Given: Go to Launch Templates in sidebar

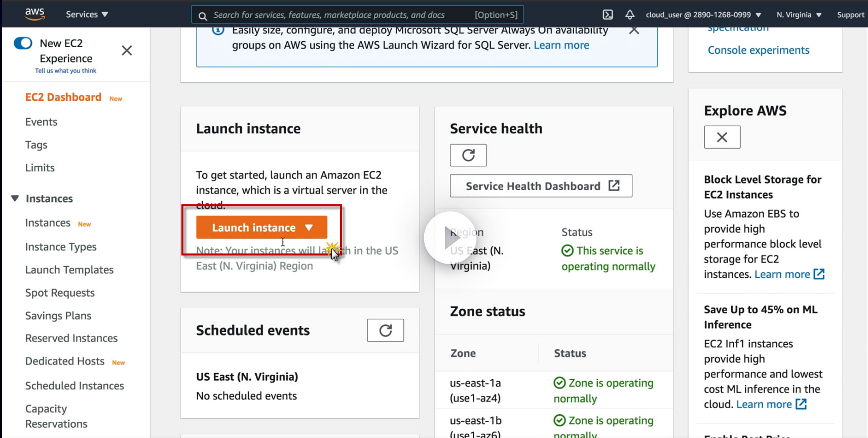Looking at the screenshot, I should click(x=69, y=270).
